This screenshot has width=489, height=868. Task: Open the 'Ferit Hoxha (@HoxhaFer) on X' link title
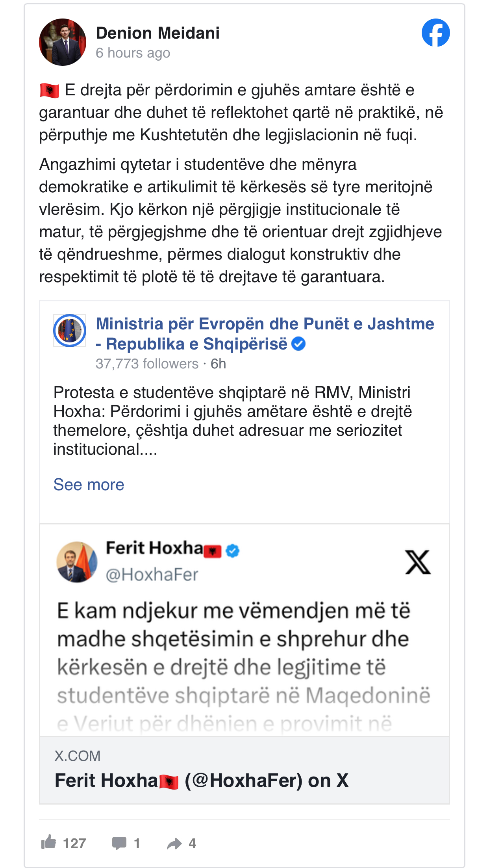pyautogui.click(x=202, y=781)
